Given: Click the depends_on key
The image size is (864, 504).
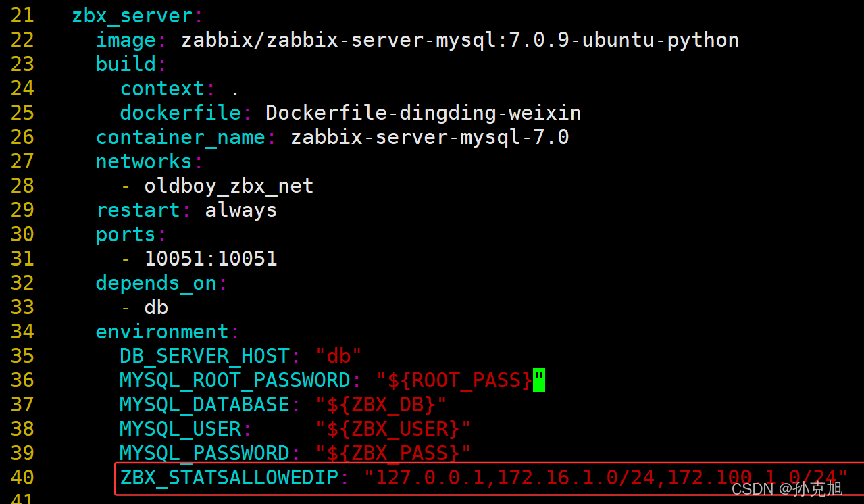Looking at the screenshot, I should [x=156, y=283].
